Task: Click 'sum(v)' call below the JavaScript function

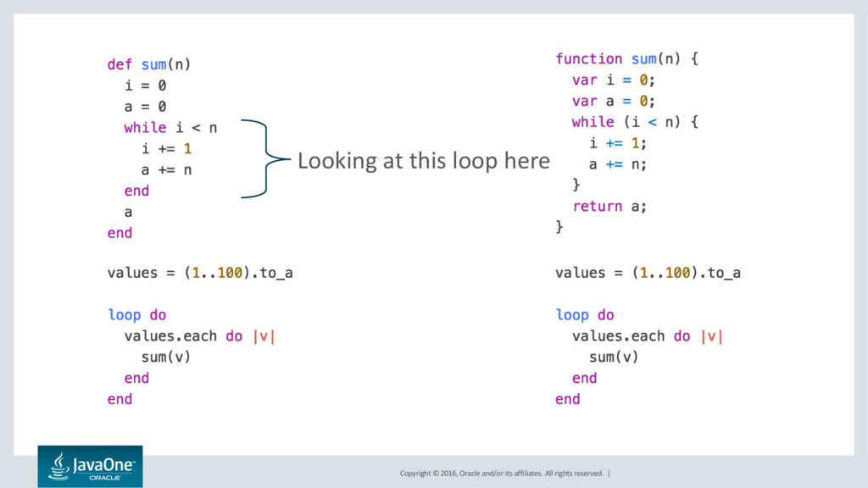Action: point(614,357)
